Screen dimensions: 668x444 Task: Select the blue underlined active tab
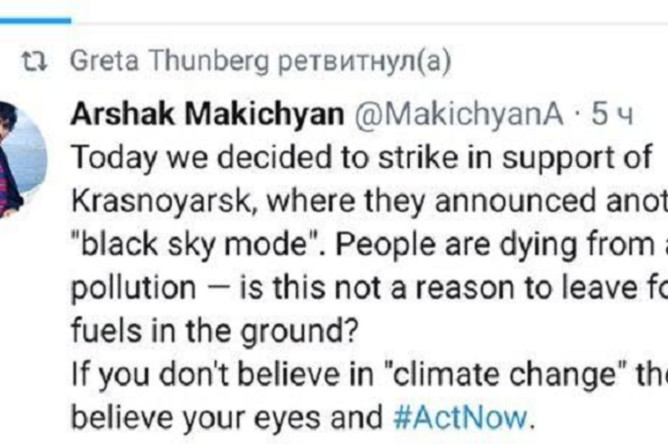click(x=35, y=20)
